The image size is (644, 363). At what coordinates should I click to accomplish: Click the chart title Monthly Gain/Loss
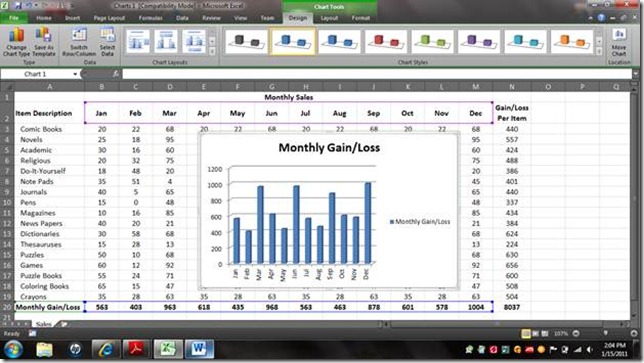tap(329, 148)
